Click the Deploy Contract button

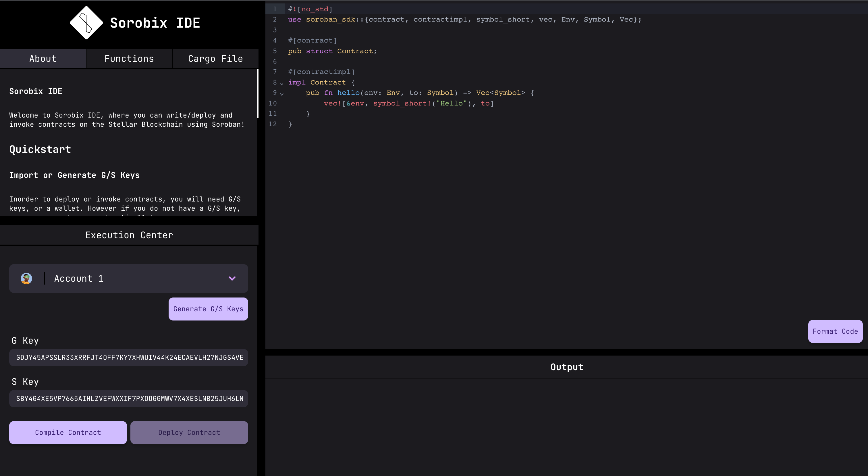[x=189, y=433]
